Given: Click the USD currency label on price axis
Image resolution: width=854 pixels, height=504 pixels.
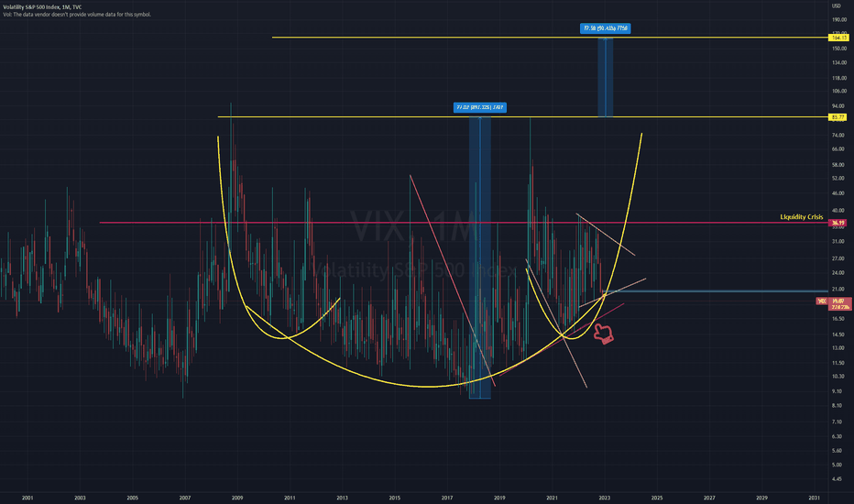Looking at the screenshot, I should point(837,6).
